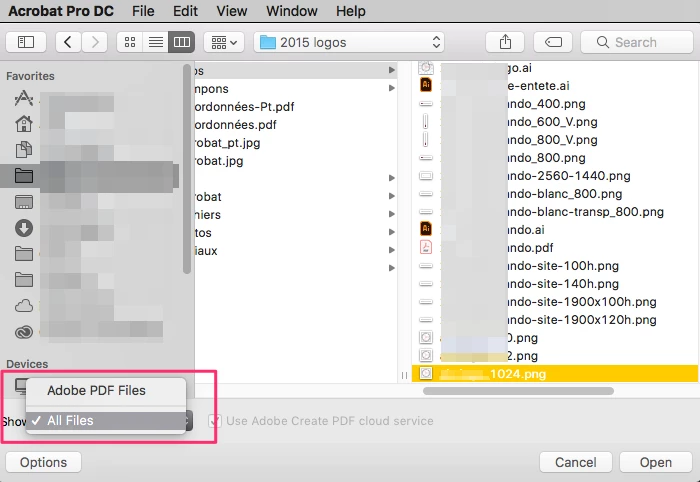Click the sidebar vertical scrollbar

[x=187, y=169]
